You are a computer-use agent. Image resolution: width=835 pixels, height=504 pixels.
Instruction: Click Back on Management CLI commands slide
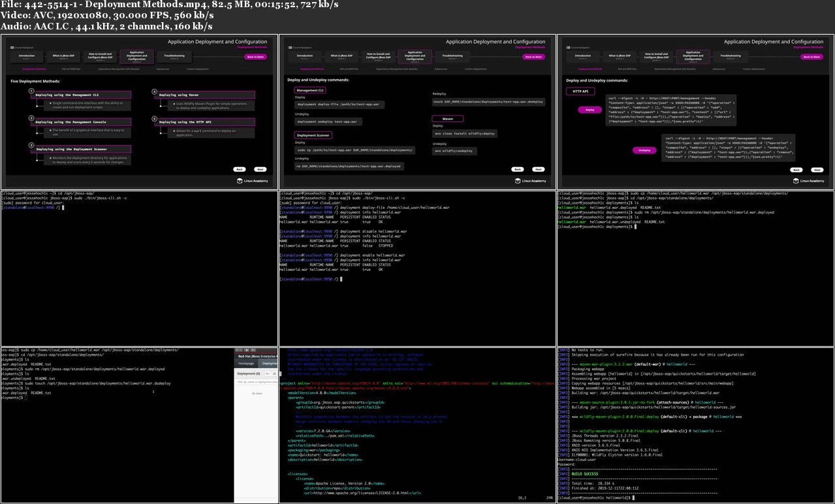518,169
